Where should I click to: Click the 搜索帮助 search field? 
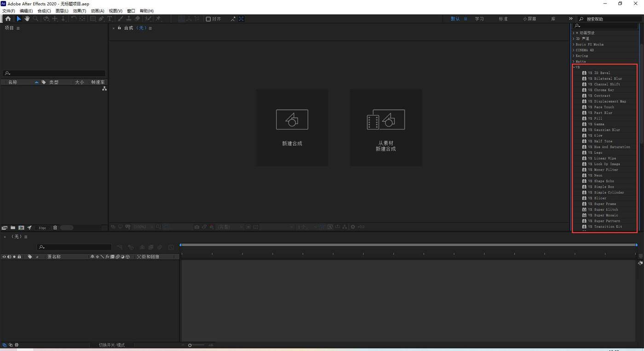pyautogui.click(x=609, y=19)
